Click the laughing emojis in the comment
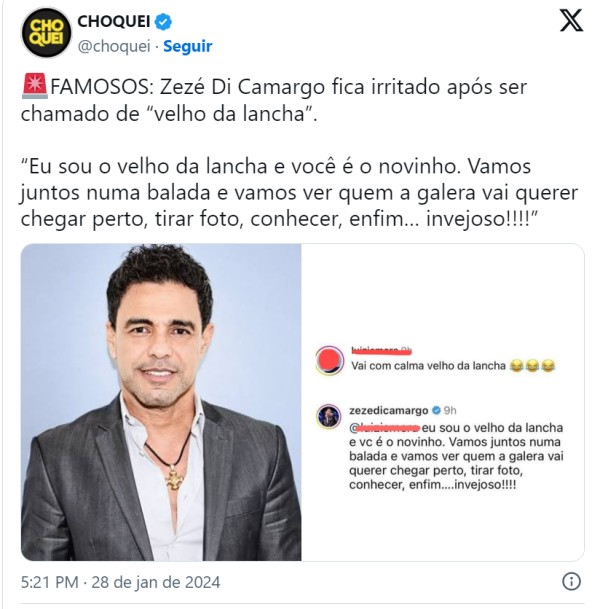The width and height of the screenshot is (600, 609). pos(532,366)
